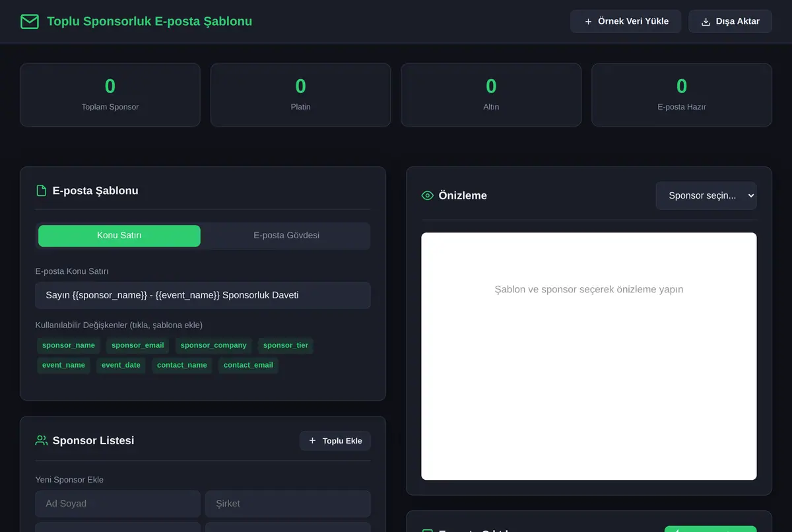Screen dimensions: 792x532
Task: Insert the contact_name variable chip
Action: click(182, 365)
